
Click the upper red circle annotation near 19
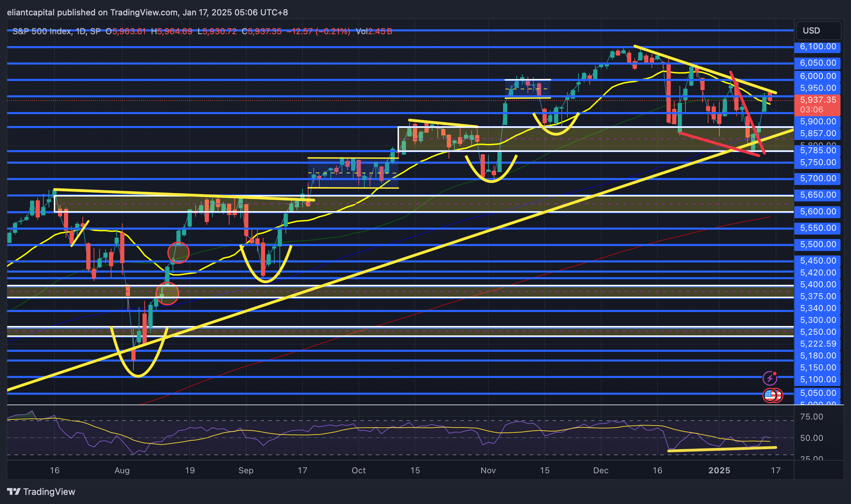pyautogui.click(x=179, y=252)
